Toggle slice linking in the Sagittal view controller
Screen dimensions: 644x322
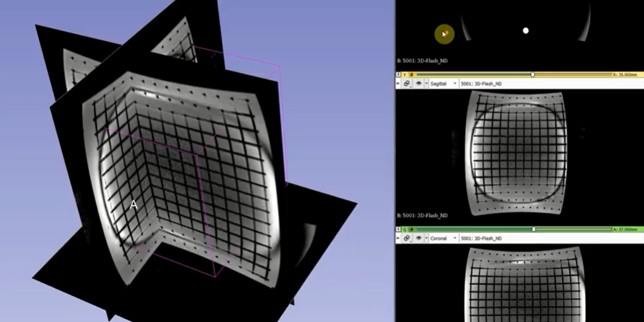click(x=408, y=83)
